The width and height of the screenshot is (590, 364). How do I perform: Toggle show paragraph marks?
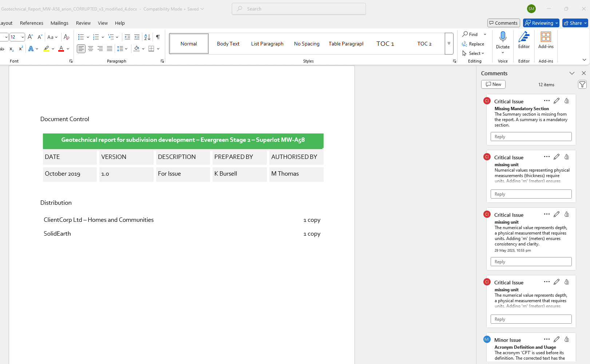click(x=158, y=37)
